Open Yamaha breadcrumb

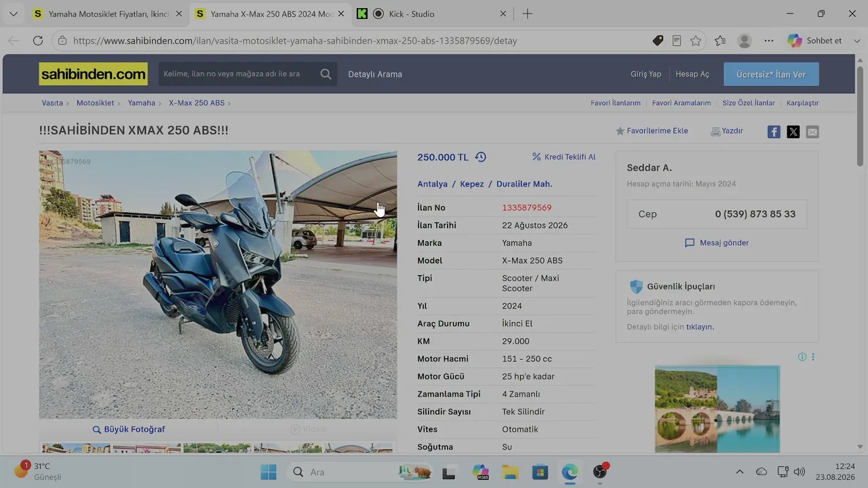click(x=142, y=103)
